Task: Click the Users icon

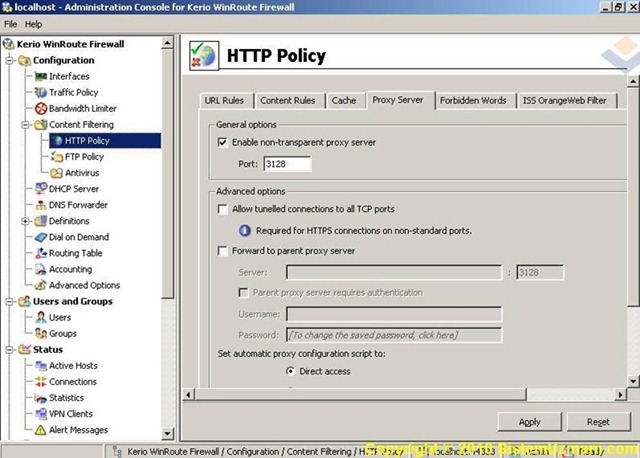Action: coord(40,318)
